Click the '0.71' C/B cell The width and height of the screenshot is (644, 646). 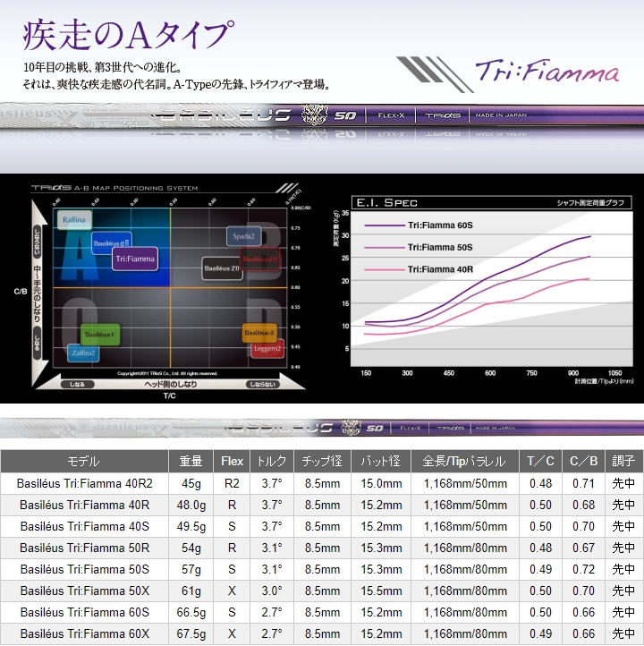[x=583, y=483]
